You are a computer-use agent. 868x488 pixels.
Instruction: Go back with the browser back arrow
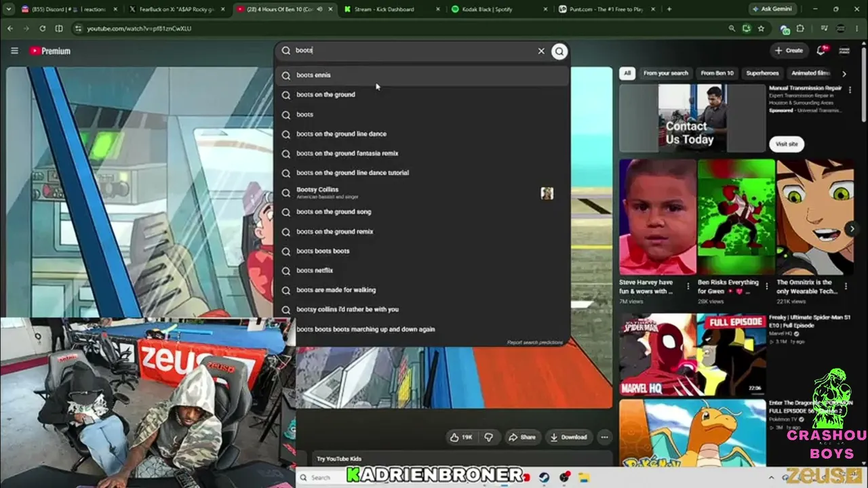coord(10,28)
